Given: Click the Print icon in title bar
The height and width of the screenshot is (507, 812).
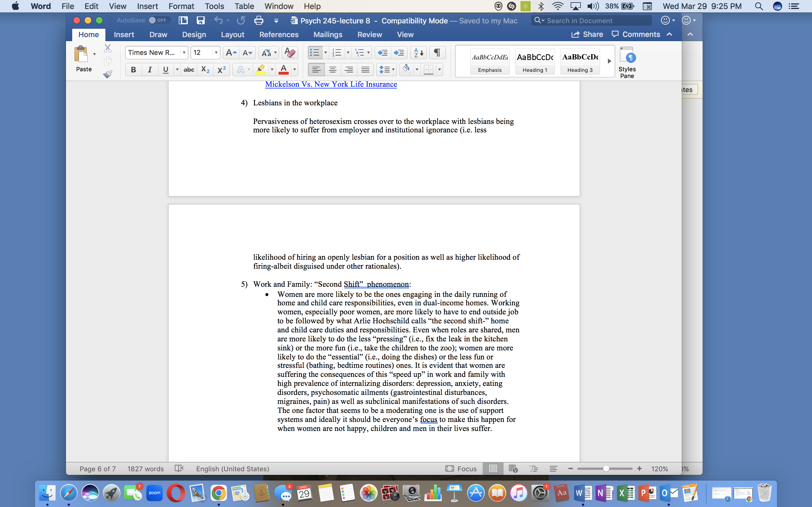Looking at the screenshot, I should click(259, 21).
